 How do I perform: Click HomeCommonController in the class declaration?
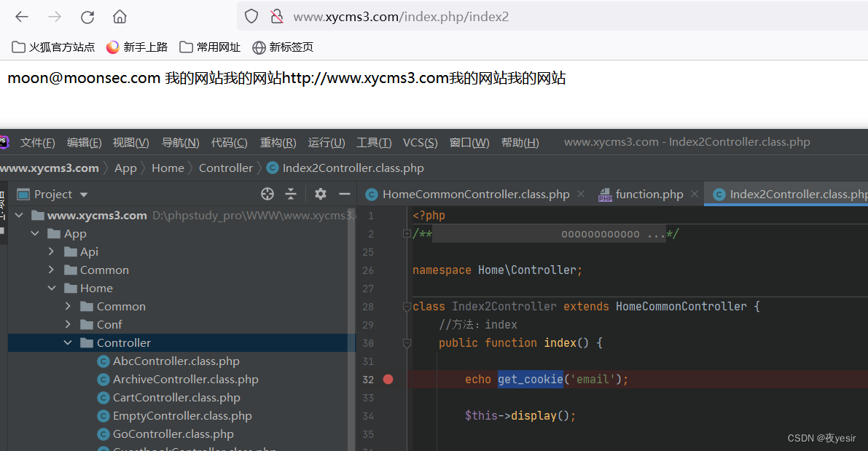[681, 307]
